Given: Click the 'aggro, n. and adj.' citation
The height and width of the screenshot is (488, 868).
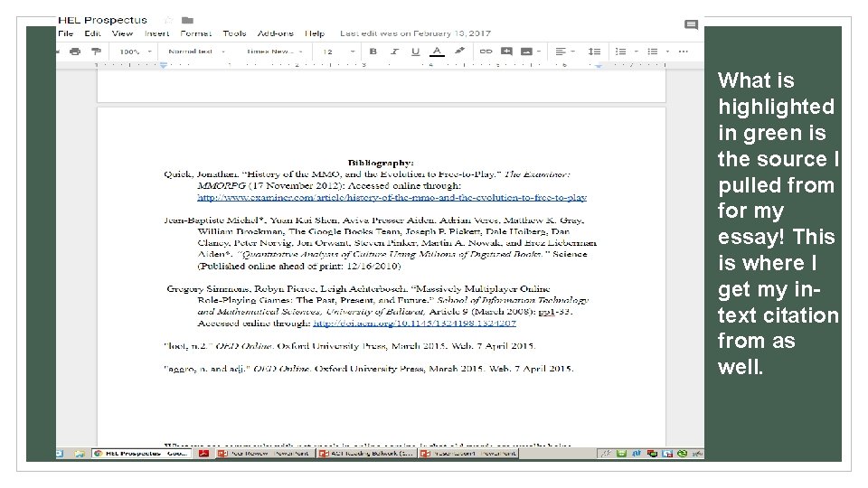Looking at the screenshot, I should [x=369, y=369].
